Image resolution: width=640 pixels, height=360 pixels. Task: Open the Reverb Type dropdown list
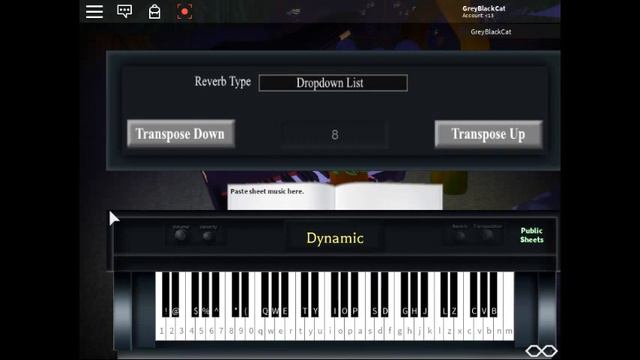pyautogui.click(x=333, y=83)
